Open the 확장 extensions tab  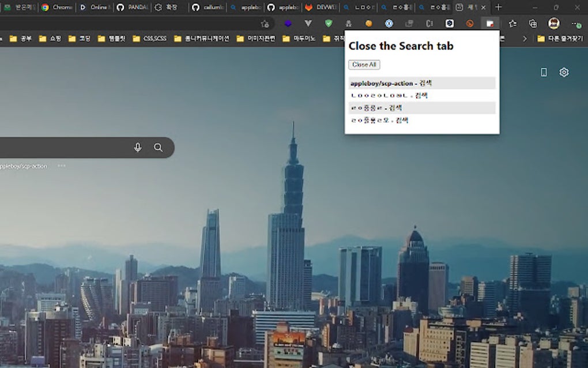pos(170,7)
